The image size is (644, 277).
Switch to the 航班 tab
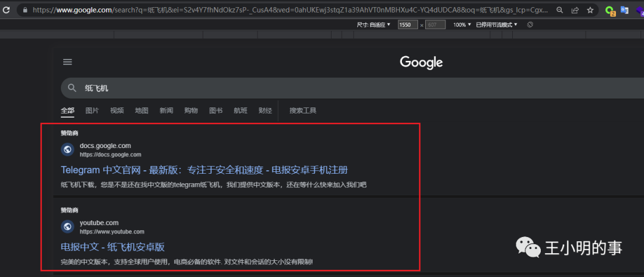coord(241,110)
